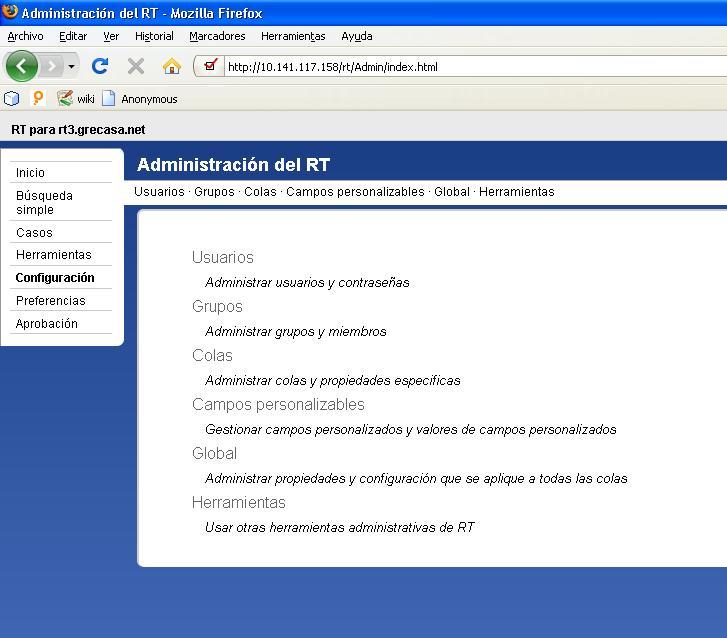Go to the Home page icon
This screenshot has width=727, height=638.
[x=172, y=66]
